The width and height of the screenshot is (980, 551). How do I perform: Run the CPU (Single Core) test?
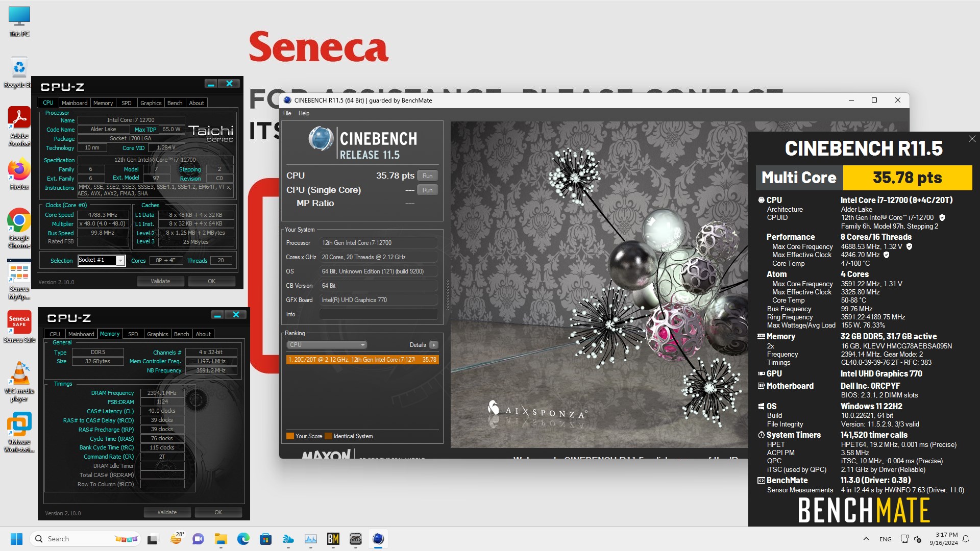point(428,190)
